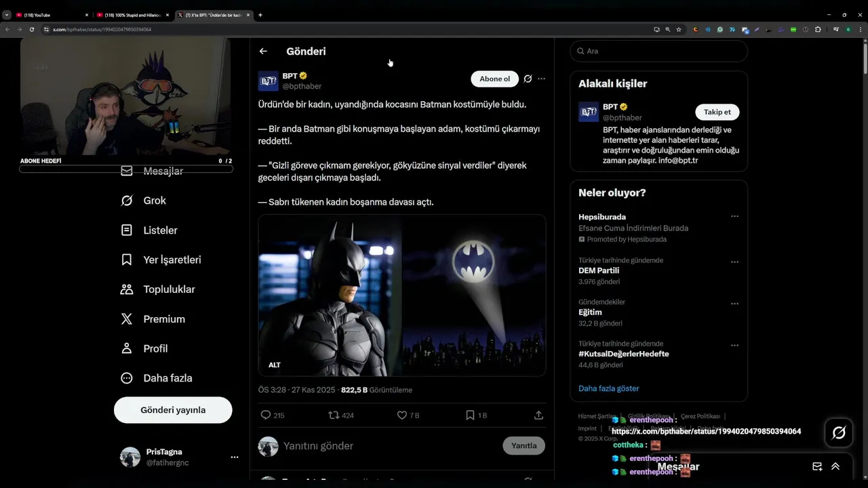Open Grok in the sidebar
The height and width of the screenshot is (488, 868).
click(143, 201)
